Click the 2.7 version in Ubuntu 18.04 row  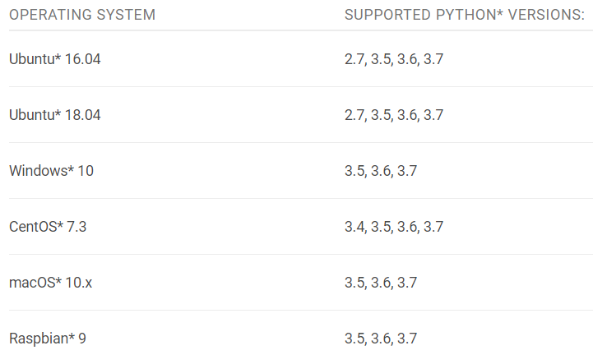click(x=354, y=115)
